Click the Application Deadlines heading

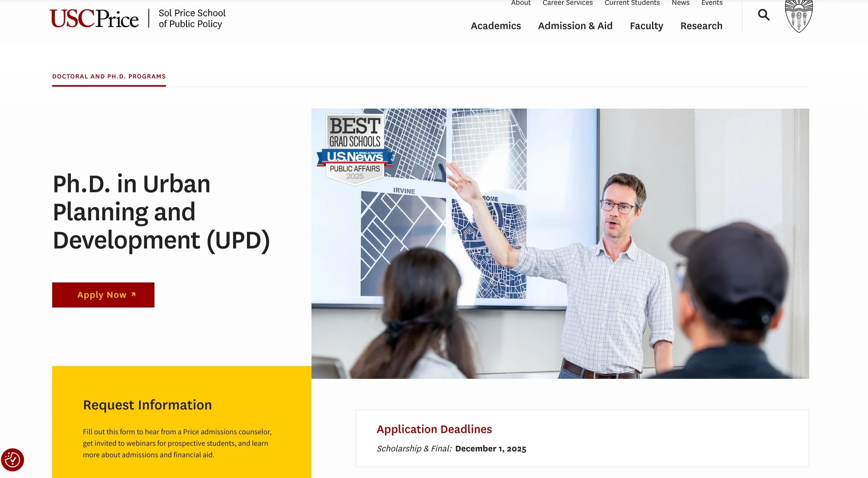(434, 429)
